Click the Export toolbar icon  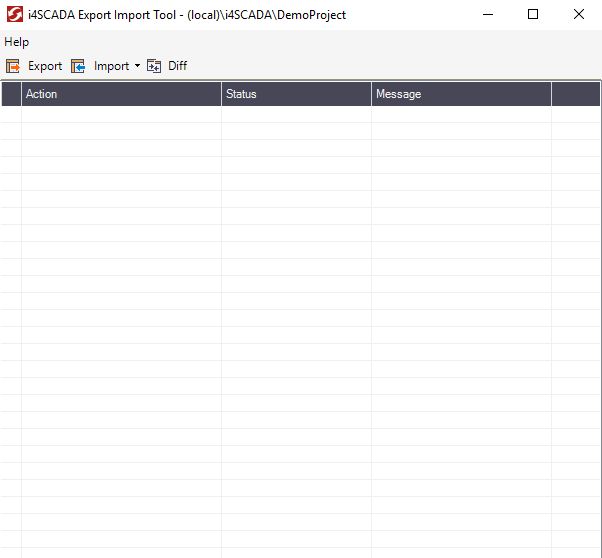(13, 66)
